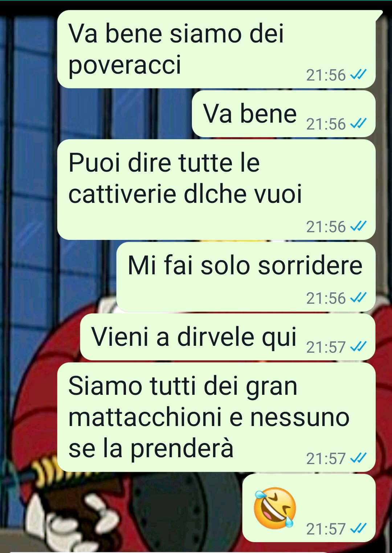The width and height of the screenshot is (392, 553).
Task: Select the 'Va bene siamo dei poveracci' bubble
Action: tap(216, 49)
